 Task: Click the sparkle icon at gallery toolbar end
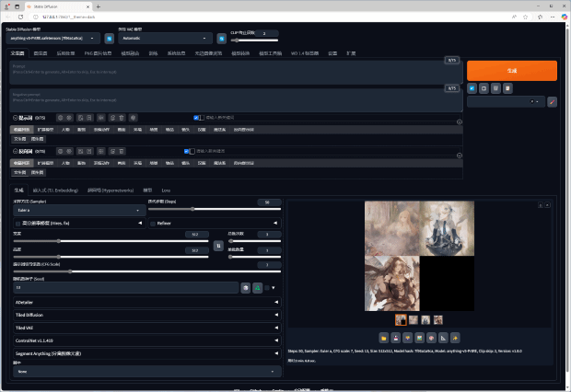point(455,338)
